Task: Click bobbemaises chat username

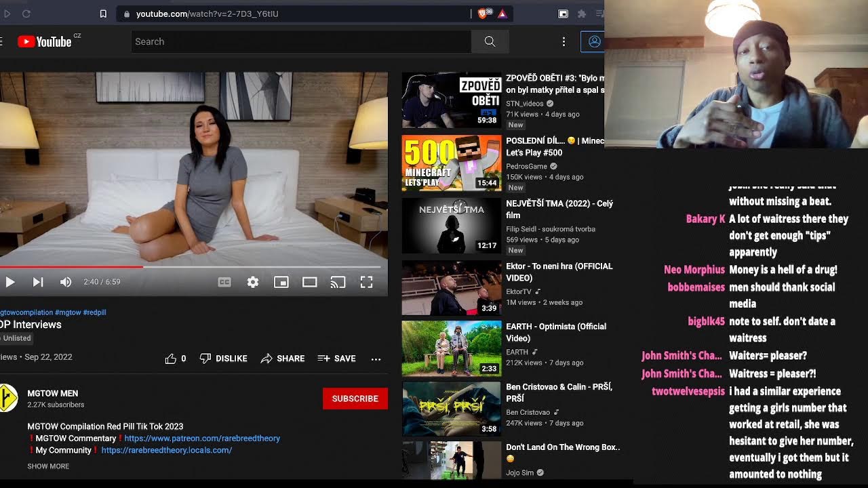Action: pos(696,287)
